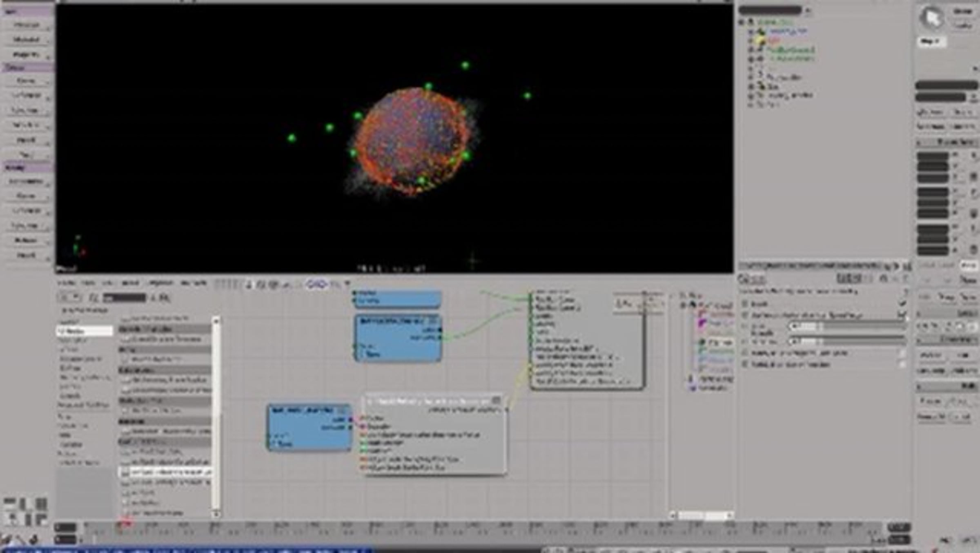Click the large selection arrow icon
The image size is (980, 553).
point(931,18)
